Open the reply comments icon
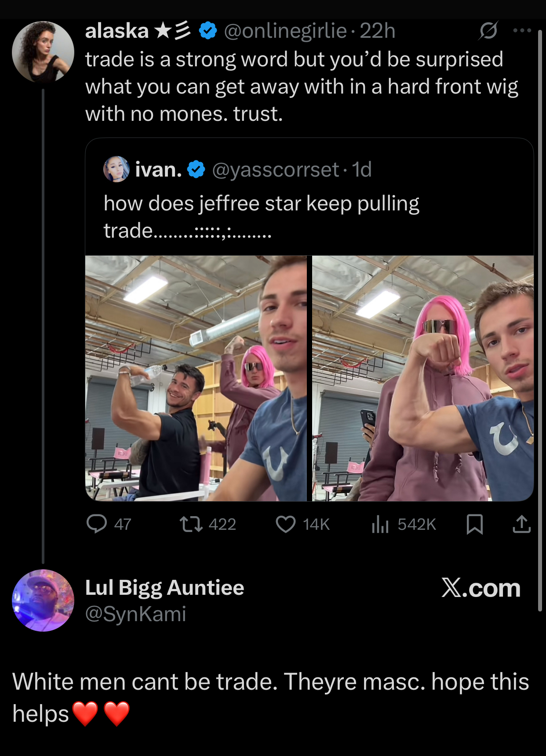Viewport: 546px width, 756px height. pyautogui.click(x=97, y=524)
